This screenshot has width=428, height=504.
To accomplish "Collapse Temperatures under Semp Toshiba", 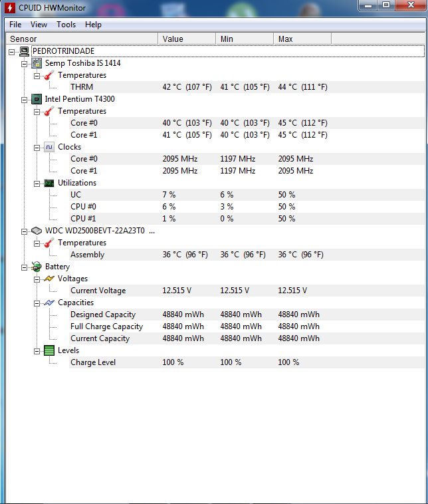I will point(37,76).
